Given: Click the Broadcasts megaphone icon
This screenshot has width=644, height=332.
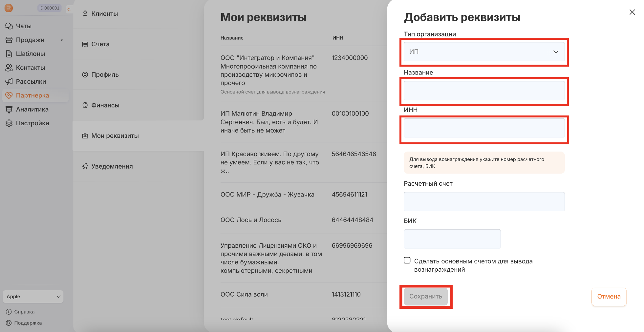Looking at the screenshot, I should coord(9,81).
